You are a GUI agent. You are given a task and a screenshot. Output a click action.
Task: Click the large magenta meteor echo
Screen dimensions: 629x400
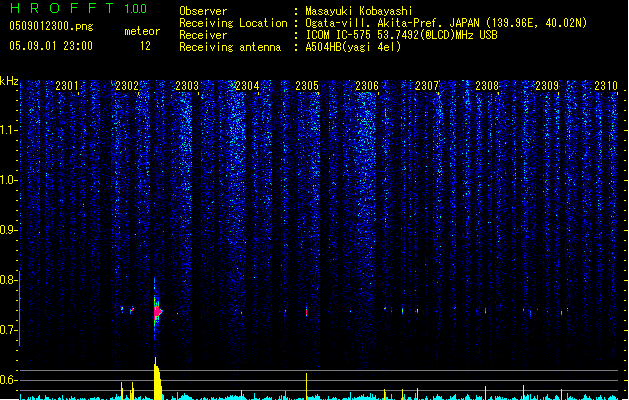coord(158,312)
